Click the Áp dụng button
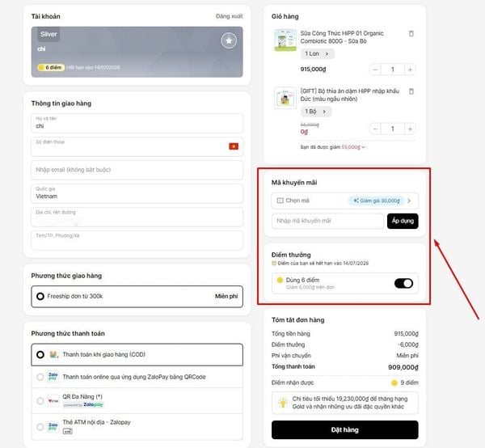This screenshot has height=448, width=485. pyautogui.click(x=403, y=221)
